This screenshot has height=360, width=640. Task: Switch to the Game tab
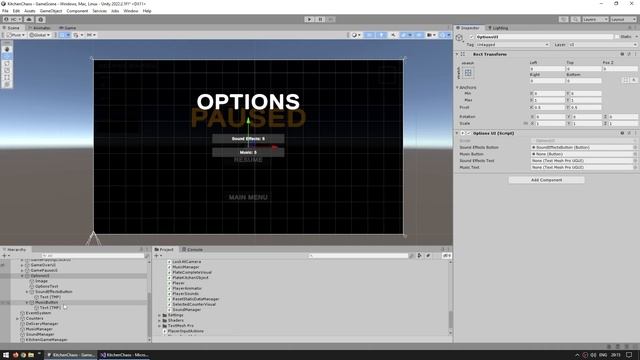coord(67,28)
